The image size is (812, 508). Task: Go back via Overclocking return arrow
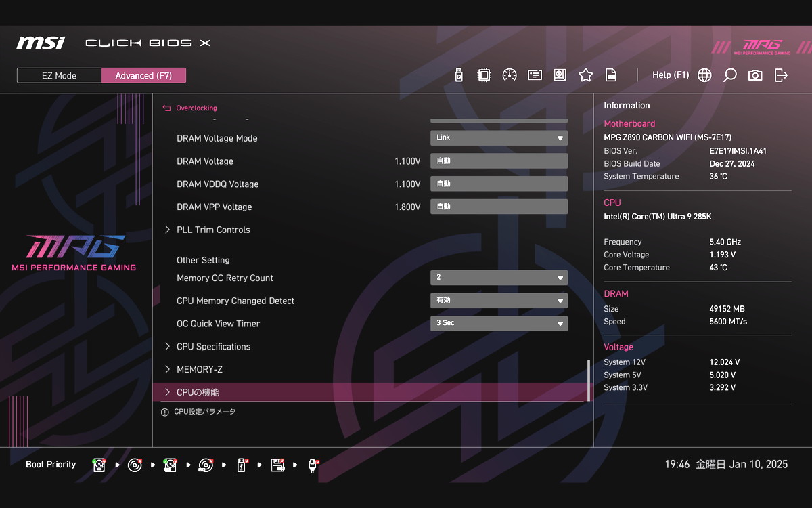click(x=166, y=108)
